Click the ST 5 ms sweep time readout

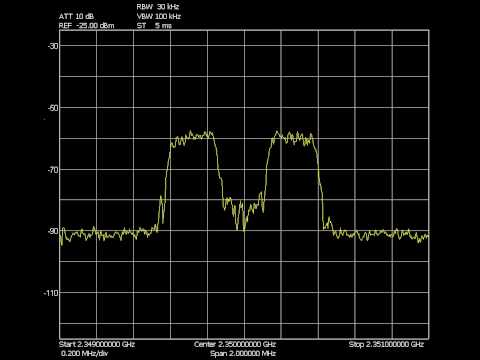point(154,26)
